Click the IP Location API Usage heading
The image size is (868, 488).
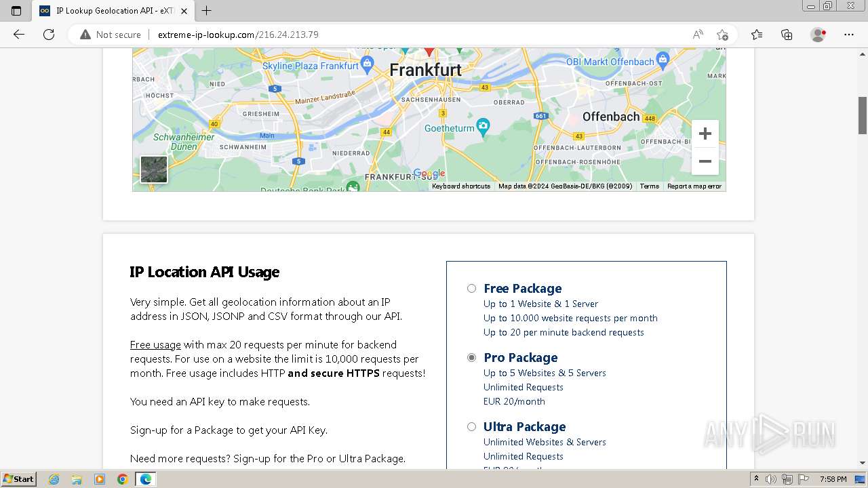(205, 272)
